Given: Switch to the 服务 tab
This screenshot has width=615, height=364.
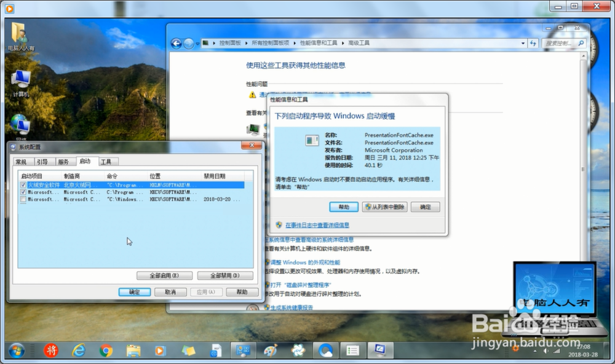Looking at the screenshot, I should coord(63,162).
